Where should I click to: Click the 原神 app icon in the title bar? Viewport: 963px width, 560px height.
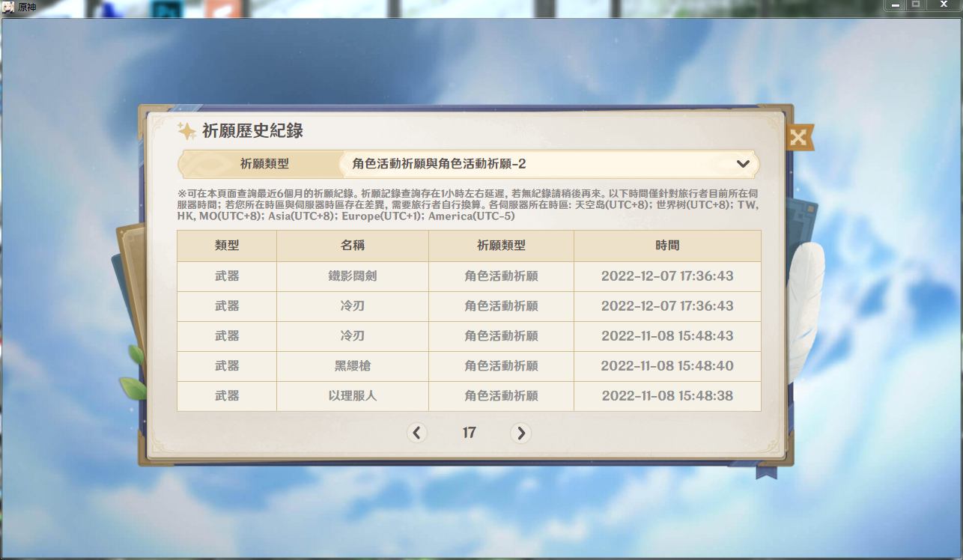click(x=7, y=7)
